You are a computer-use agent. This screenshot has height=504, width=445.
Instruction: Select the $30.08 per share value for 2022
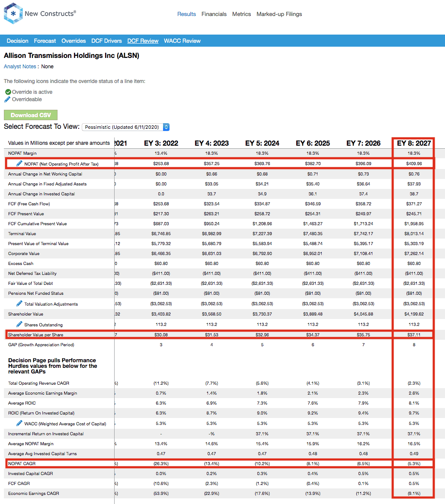pyautogui.click(x=161, y=335)
